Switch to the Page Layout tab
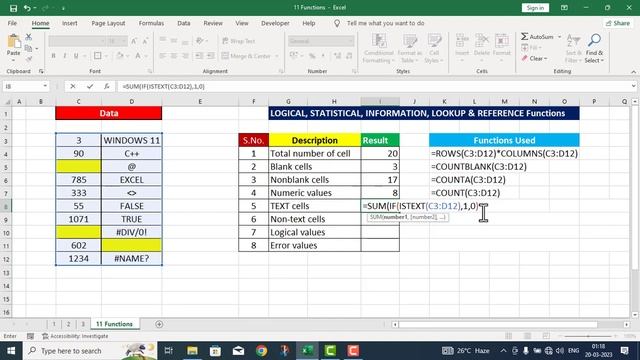 pos(108,23)
